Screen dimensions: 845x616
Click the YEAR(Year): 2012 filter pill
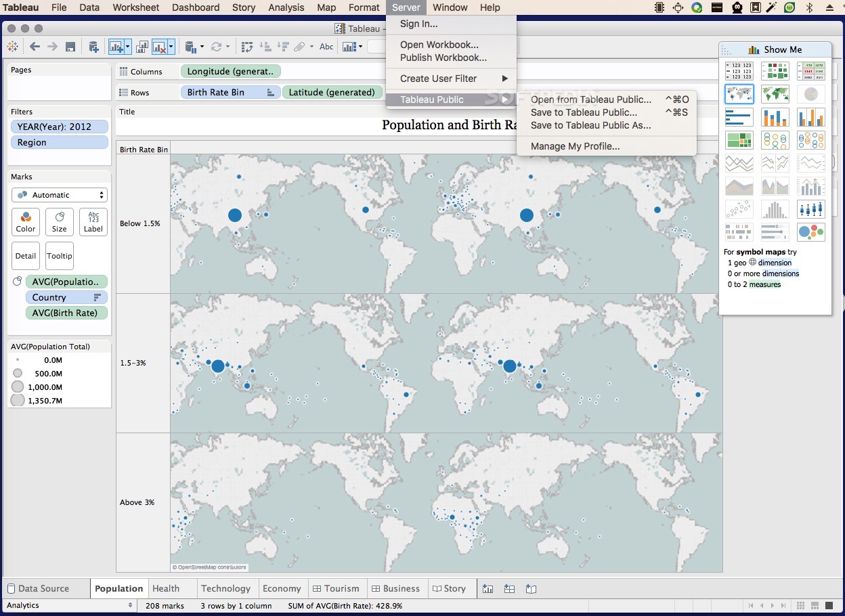[x=60, y=127]
